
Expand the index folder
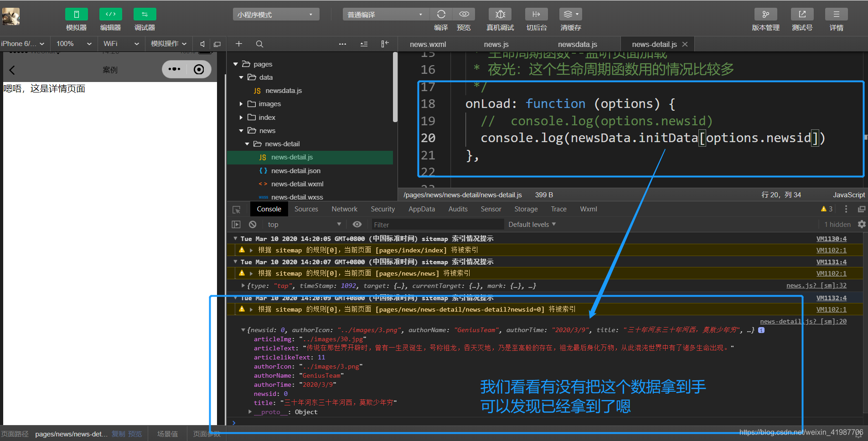point(241,118)
